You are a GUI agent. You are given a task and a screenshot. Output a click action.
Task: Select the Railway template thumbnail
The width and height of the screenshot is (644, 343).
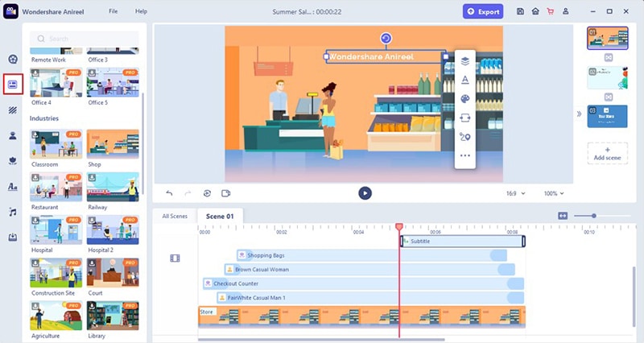pos(113,187)
